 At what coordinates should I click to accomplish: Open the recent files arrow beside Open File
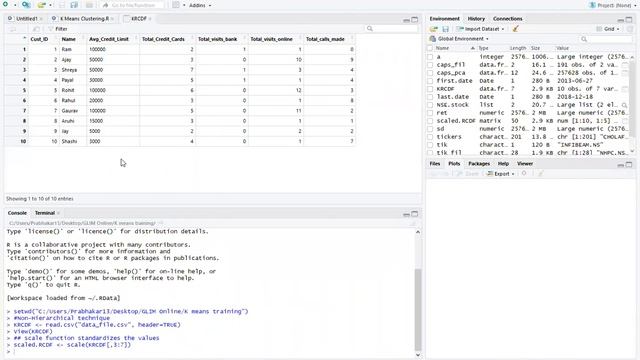point(50,5)
